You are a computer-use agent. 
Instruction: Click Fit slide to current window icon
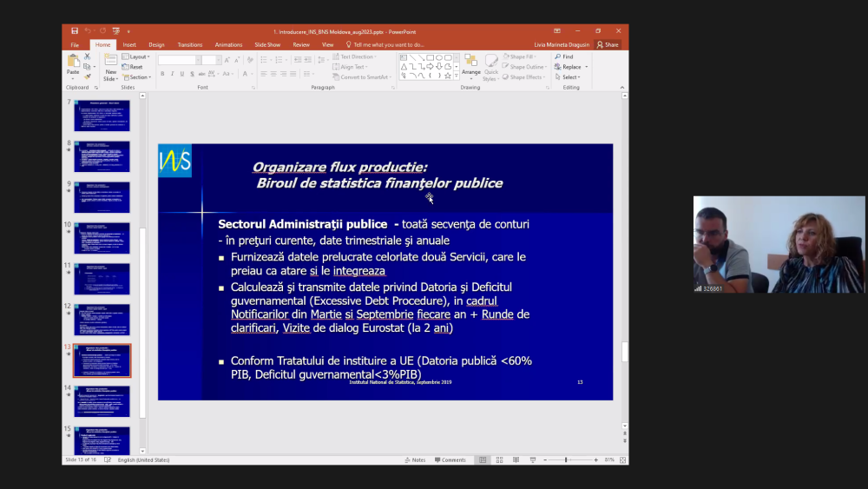(622, 459)
